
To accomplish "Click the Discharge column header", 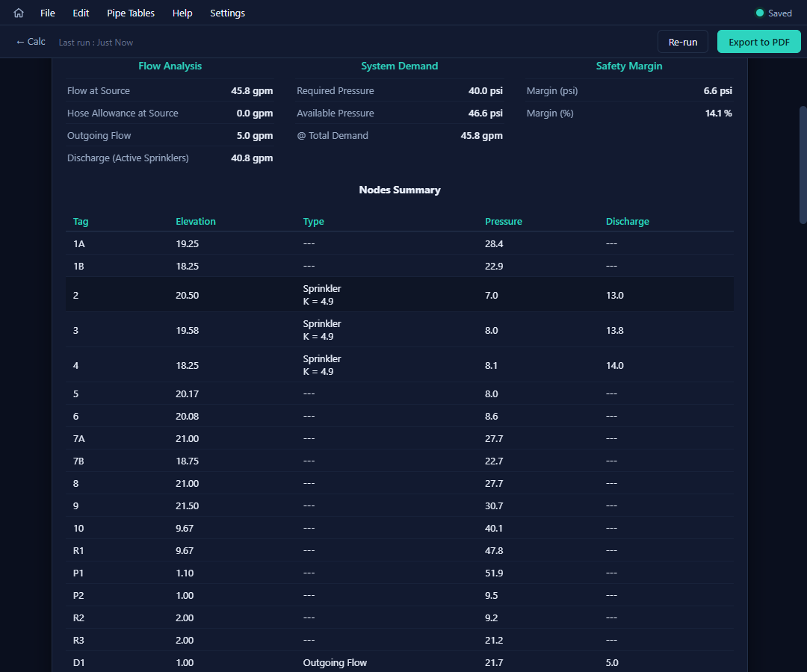I will 628,221.
